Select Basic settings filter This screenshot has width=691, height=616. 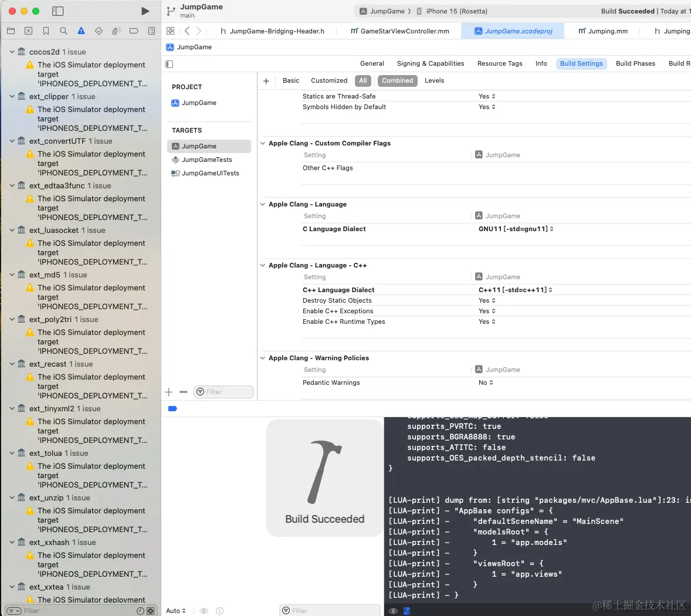[291, 80]
